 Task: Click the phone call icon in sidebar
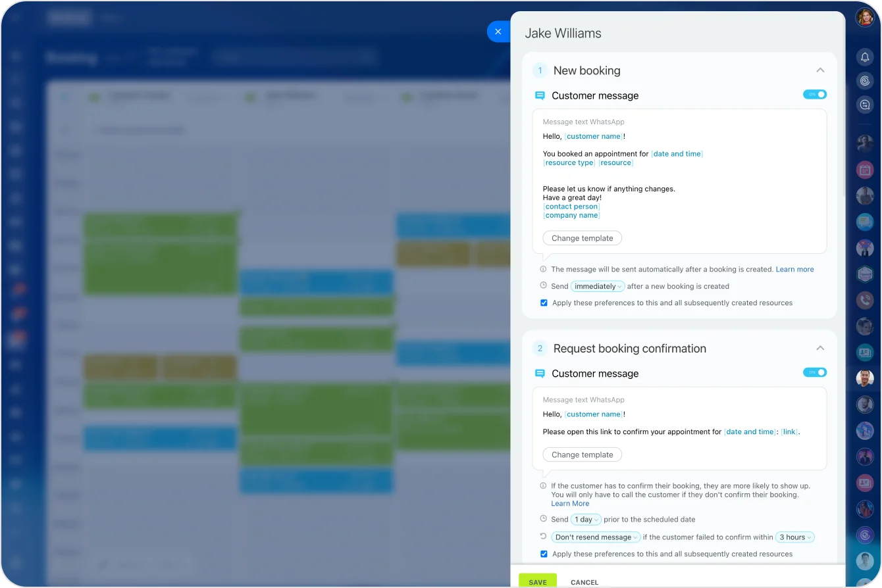point(865,301)
